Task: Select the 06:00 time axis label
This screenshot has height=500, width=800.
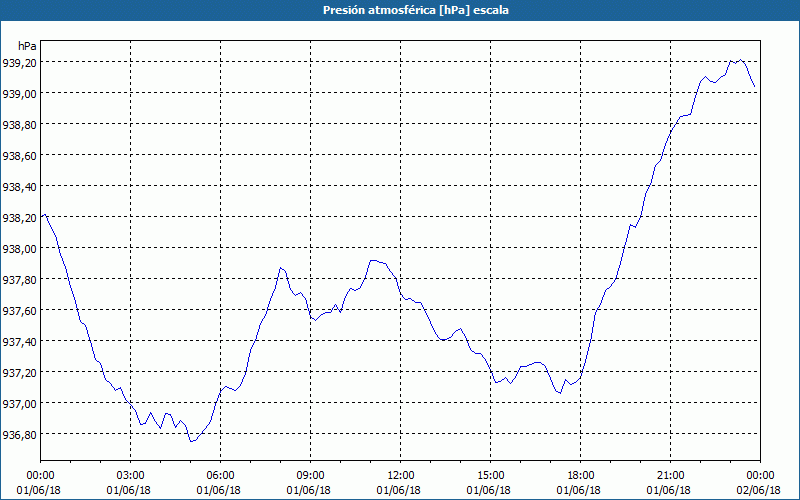Action: [221, 475]
